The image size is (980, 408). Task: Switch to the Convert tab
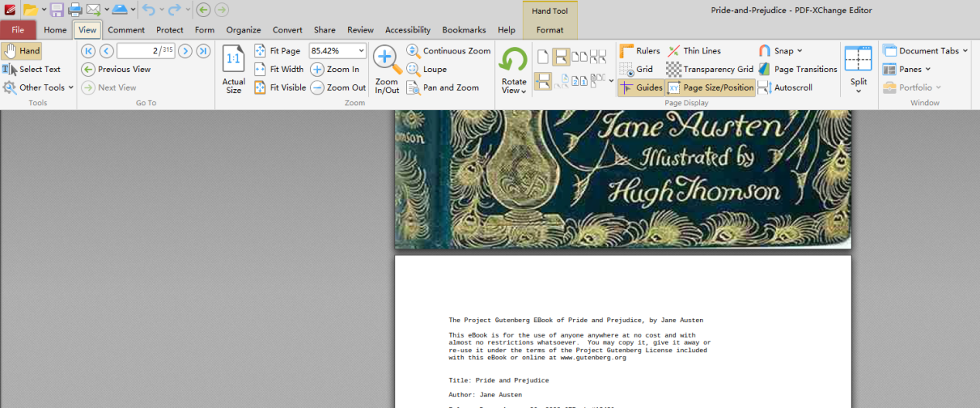pos(288,30)
